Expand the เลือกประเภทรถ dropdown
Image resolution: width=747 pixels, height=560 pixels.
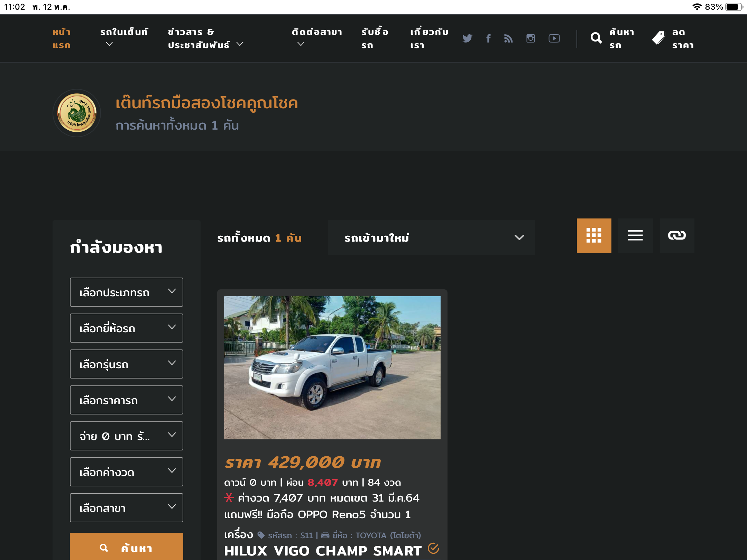(x=127, y=292)
